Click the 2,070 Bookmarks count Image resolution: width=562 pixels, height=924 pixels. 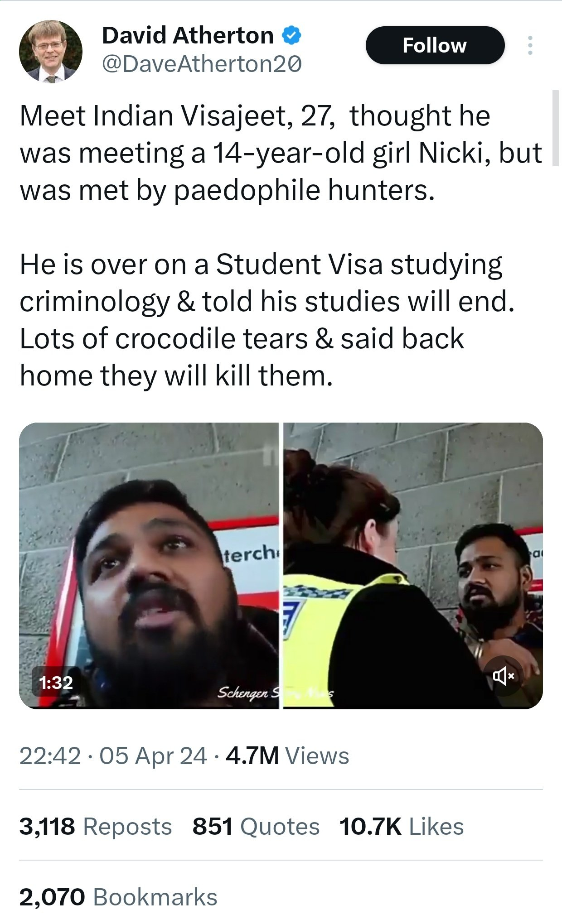coord(118,897)
